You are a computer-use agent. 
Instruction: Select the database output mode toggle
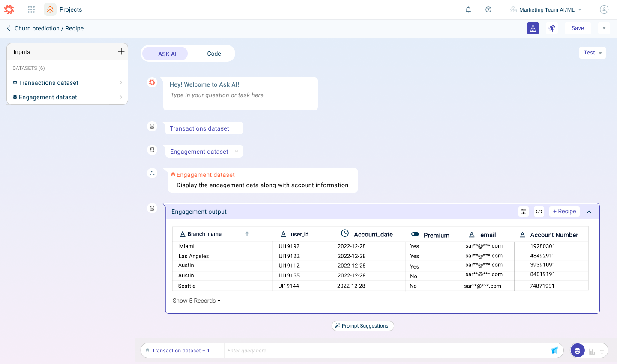coord(578,350)
